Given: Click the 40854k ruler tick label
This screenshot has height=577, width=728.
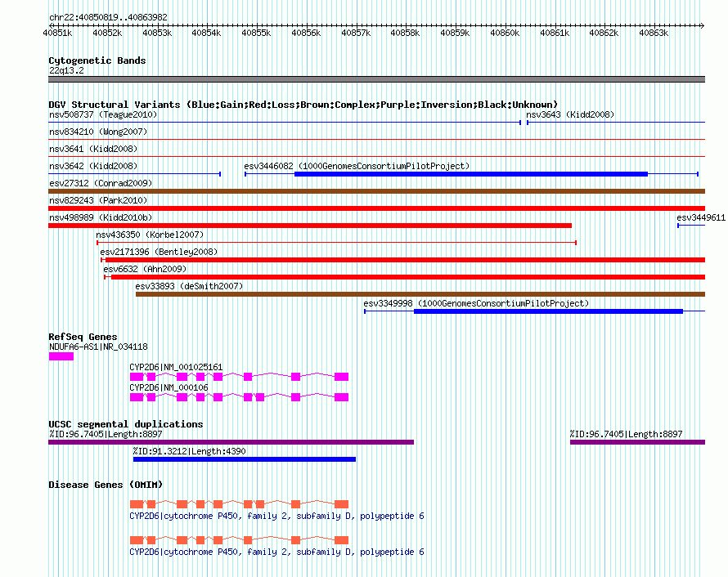Looking at the screenshot, I should (206, 33).
